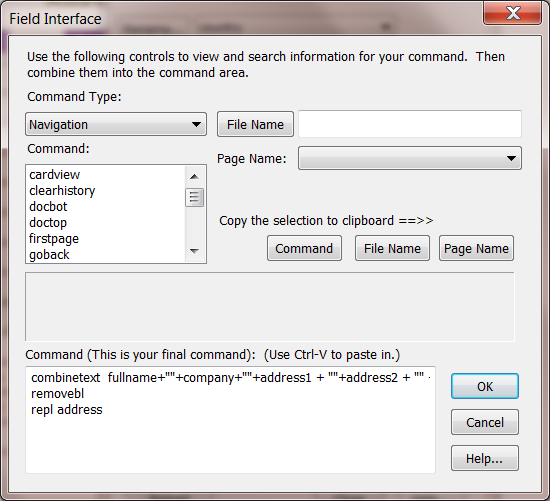Click the Cancel button
Image resolution: width=550 pixels, height=501 pixels.
click(485, 422)
